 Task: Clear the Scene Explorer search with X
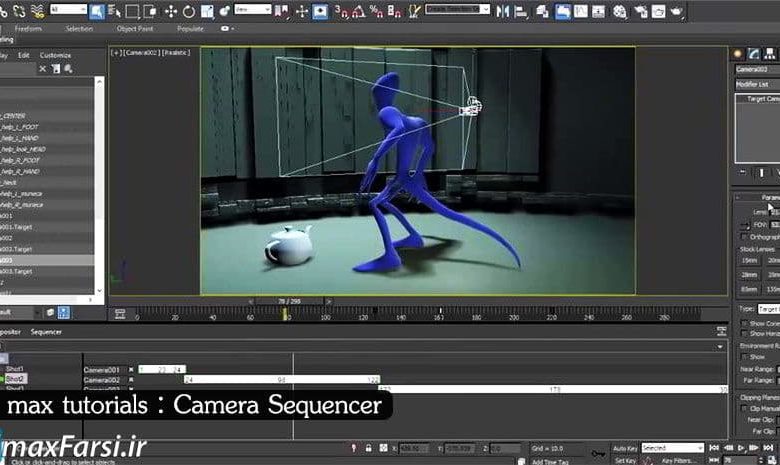click(x=43, y=69)
